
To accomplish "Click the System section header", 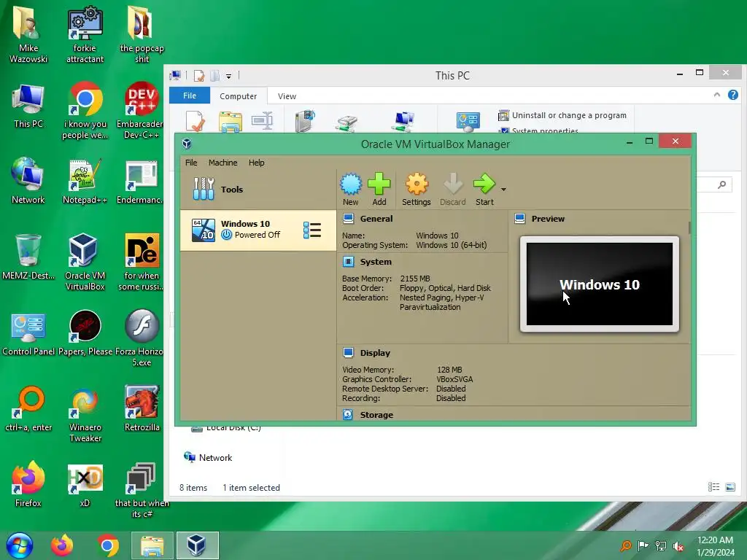I will tap(376, 262).
